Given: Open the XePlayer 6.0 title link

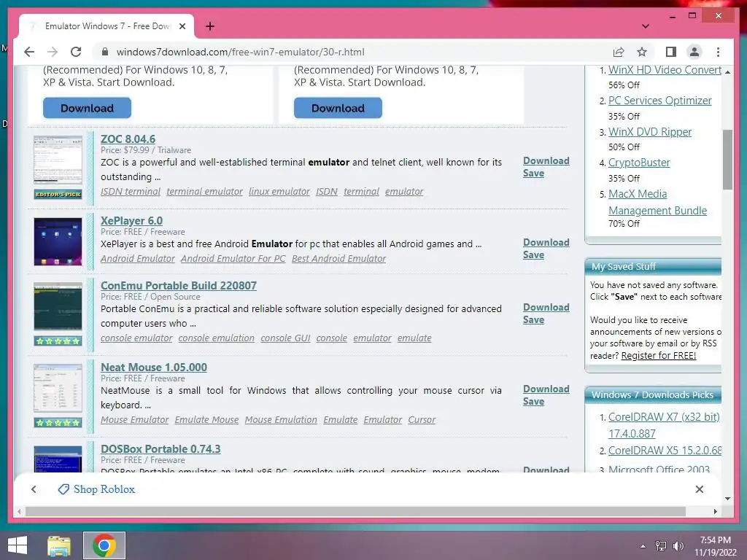Looking at the screenshot, I should point(131,220).
